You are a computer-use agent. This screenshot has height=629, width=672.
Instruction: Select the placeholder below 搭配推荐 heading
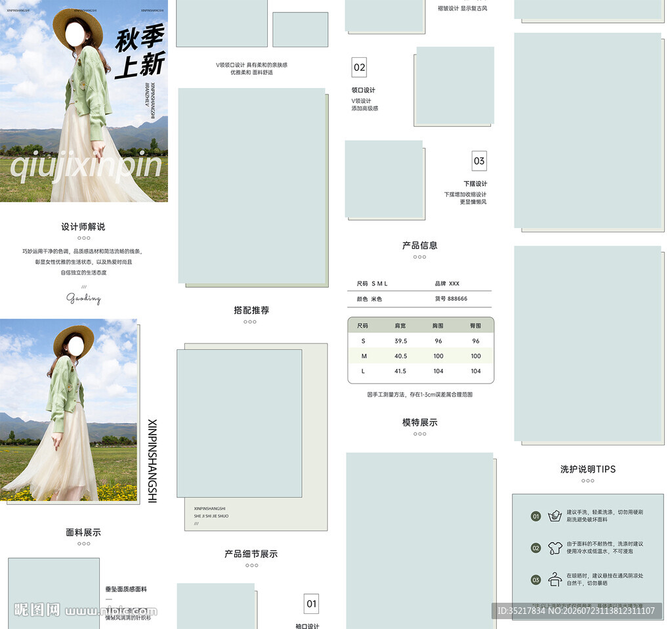click(x=239, y=423)
